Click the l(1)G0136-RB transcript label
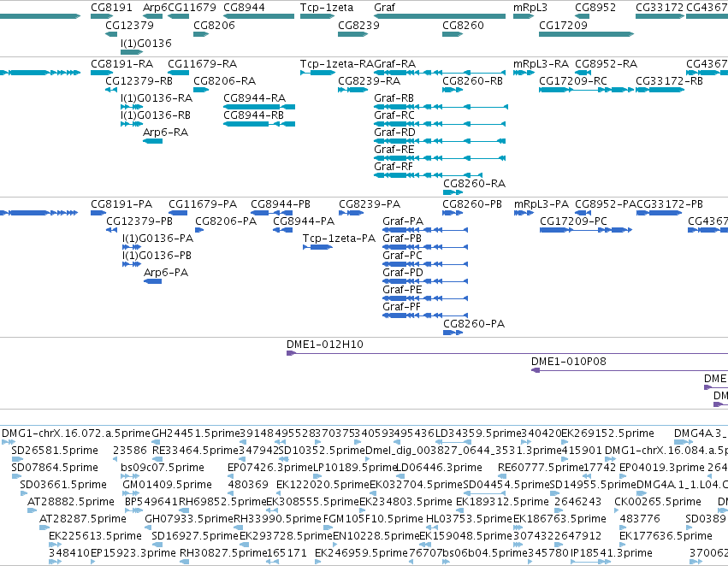Viewport: 728px width, 566px height. (x=156, y=115)
